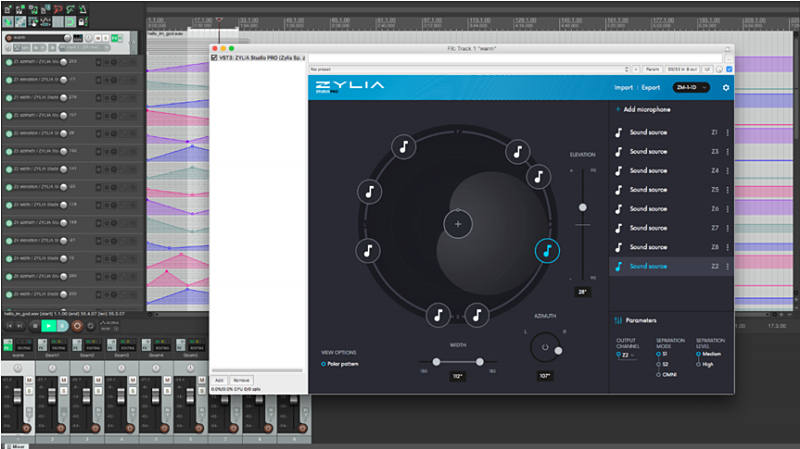Select S2 separation mode
800x449 pixels.
click(662, 364)
